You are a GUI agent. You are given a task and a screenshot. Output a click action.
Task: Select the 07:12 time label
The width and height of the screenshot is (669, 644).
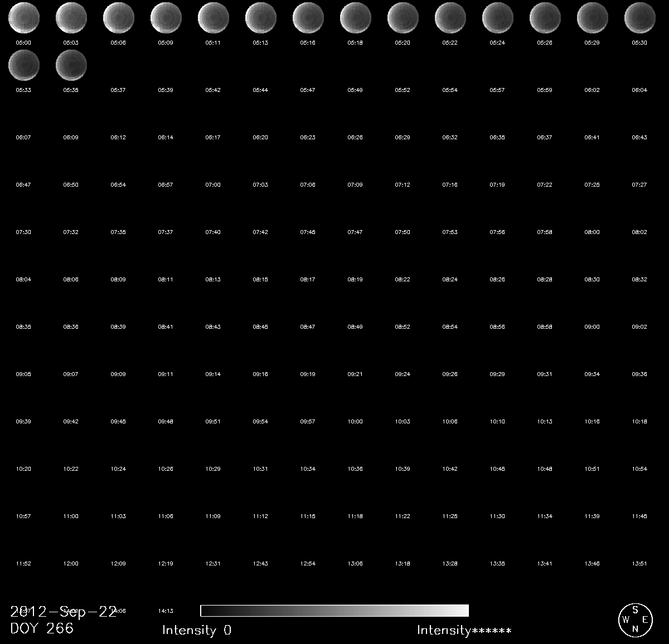pos(403,184)
